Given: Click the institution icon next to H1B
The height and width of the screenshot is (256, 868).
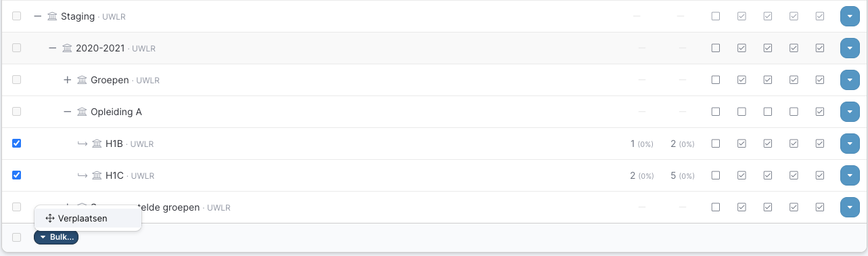Looking at the screenshot, I should [x=97, y=144].
